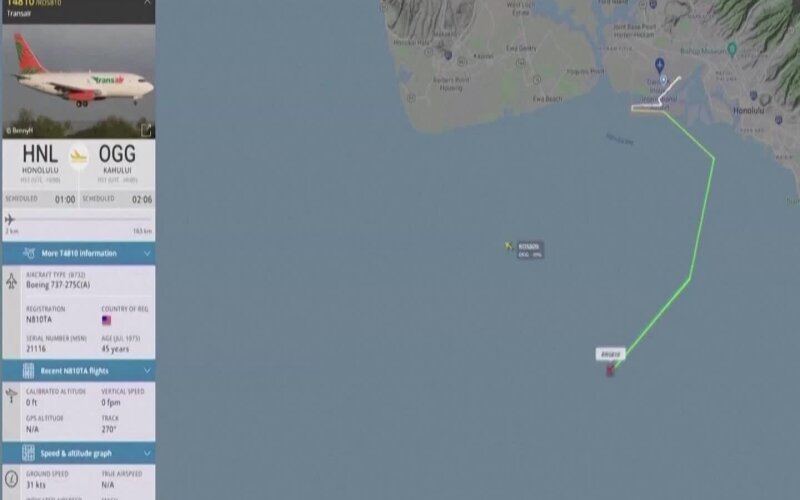
Task: Select the yellow aircraft icon over the ocean
Action: (x=509, y=246)
